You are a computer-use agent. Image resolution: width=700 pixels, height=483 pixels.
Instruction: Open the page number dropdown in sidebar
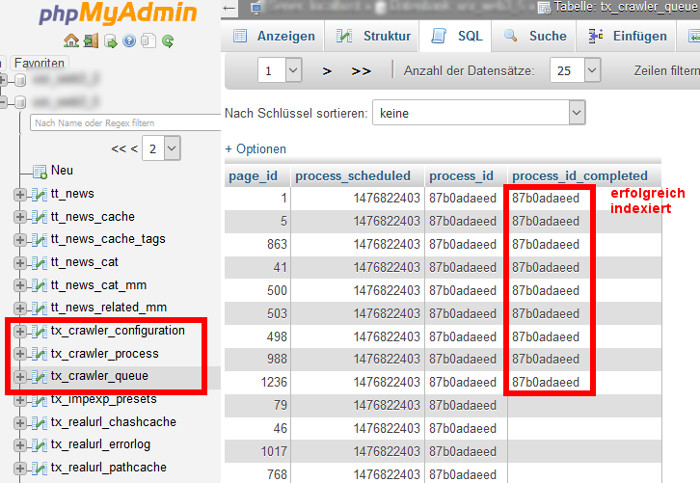162,148
